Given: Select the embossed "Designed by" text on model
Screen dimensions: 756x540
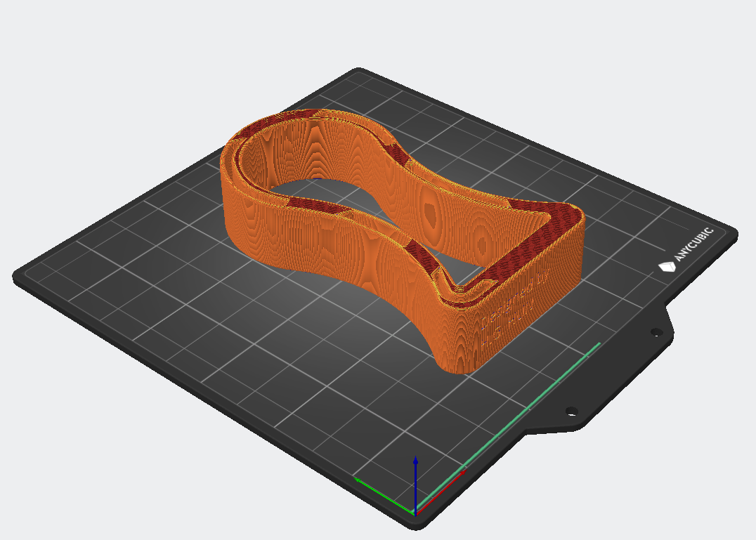Looking at the screenshot, I should 516,300.
